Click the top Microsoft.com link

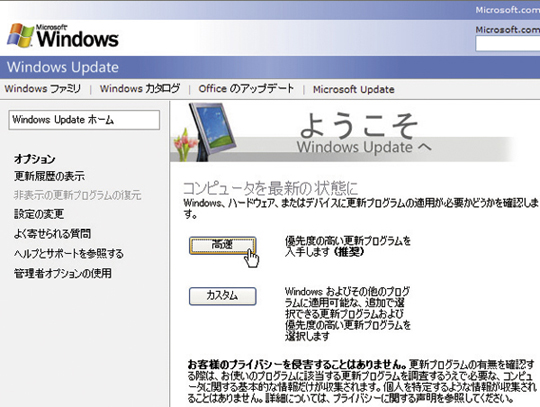click(507, 10)
